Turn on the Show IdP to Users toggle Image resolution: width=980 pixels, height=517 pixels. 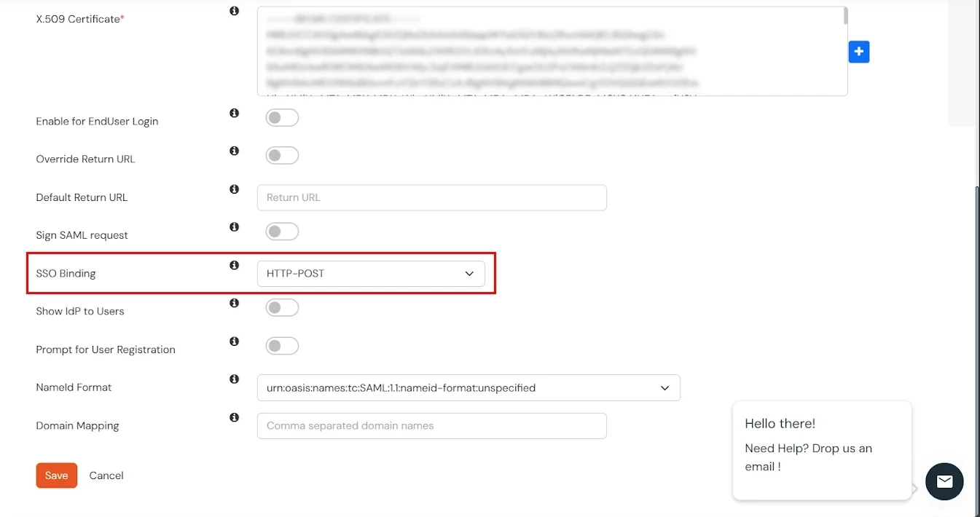[x=282, y=307]
